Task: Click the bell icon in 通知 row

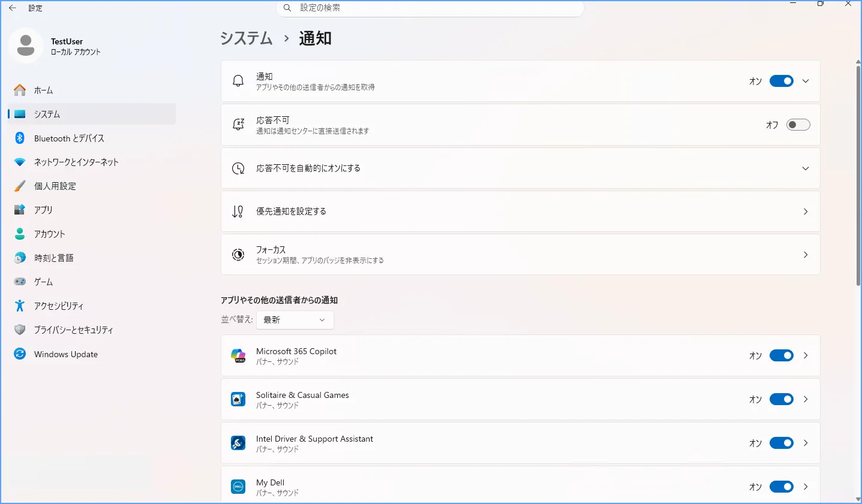Action: [238, 81]
